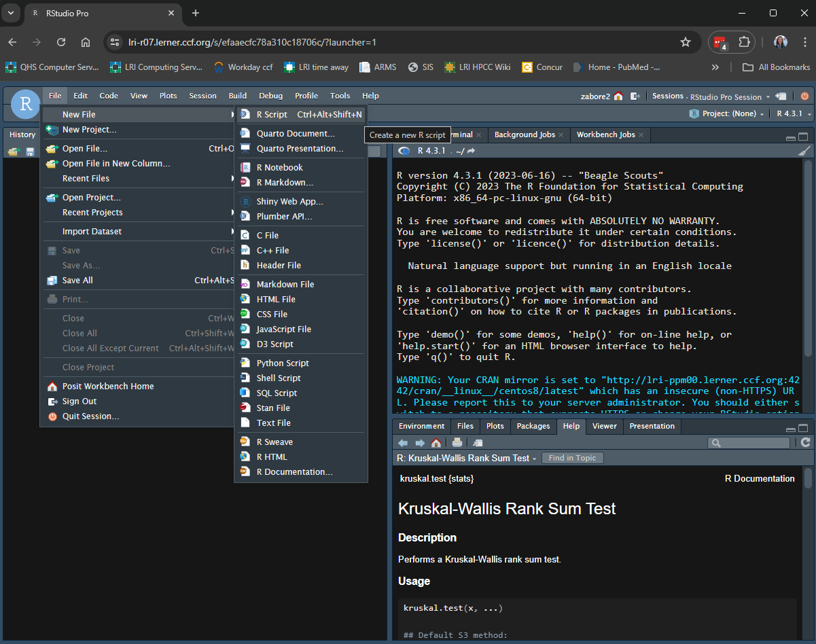The width and height of the screenshot is (816, 644).
Task: Expand the Import Dataset submenu
Action: [x=137, y=231]
